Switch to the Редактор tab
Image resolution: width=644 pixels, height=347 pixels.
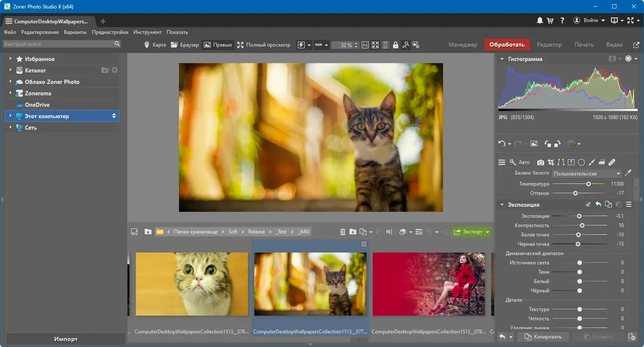[x=549, y=44]
